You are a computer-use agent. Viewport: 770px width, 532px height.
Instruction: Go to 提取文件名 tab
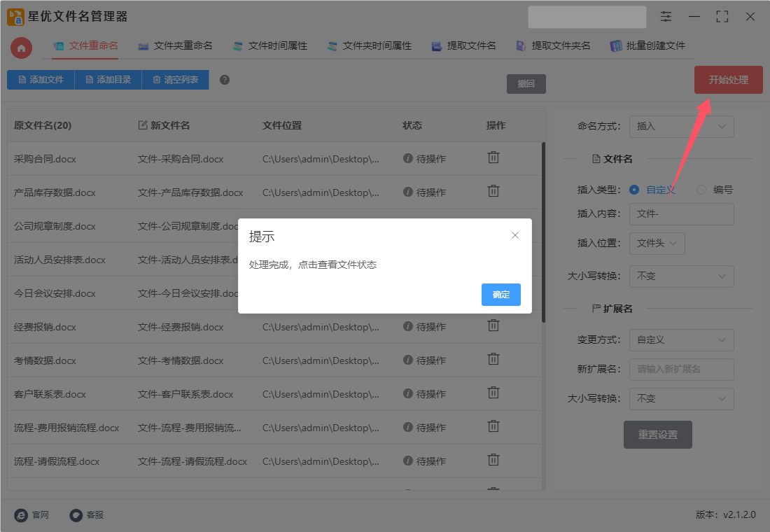[x=463, y=46]
